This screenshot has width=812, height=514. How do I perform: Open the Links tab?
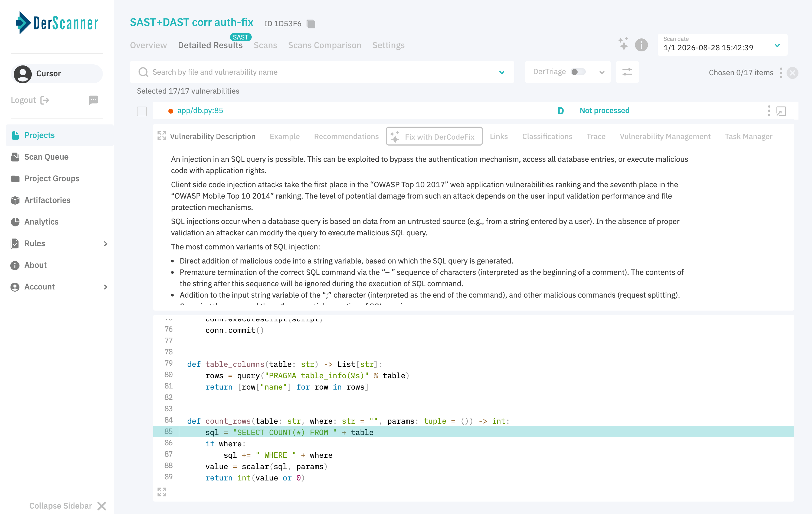[x=499, y=136]
